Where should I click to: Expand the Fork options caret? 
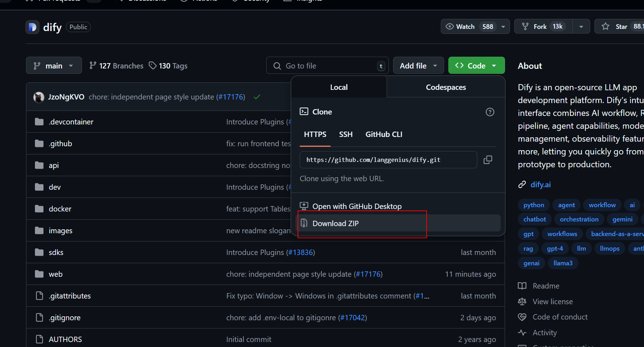(581, 27)
